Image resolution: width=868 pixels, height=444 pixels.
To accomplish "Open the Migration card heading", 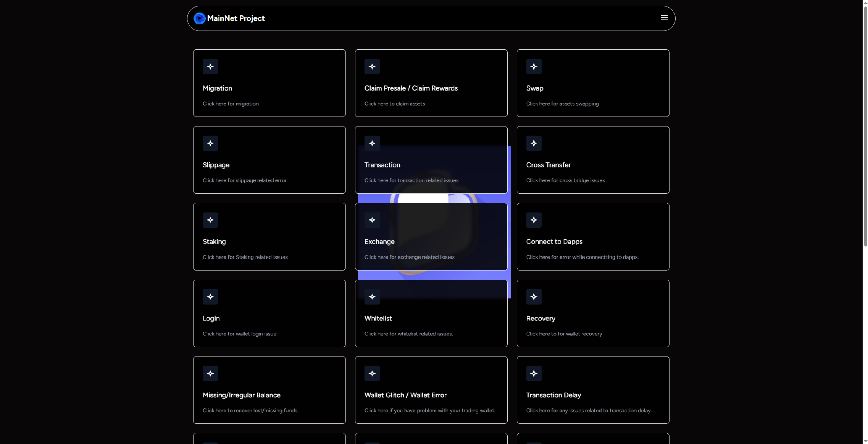I will [218, 88].
